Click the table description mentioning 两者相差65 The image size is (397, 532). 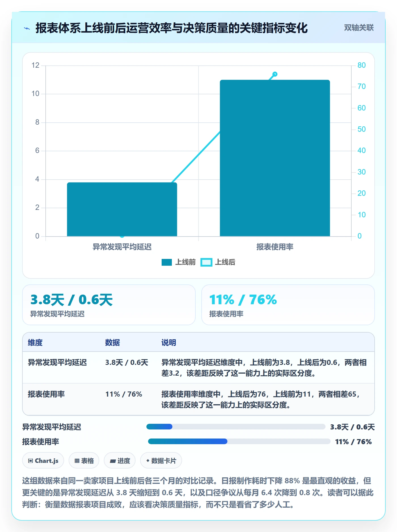261,399
